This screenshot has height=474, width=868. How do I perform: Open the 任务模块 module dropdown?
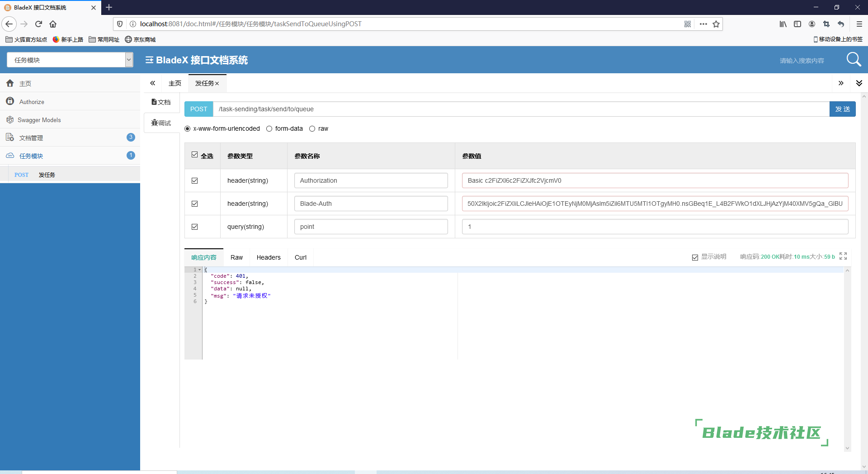coord(70,60)
